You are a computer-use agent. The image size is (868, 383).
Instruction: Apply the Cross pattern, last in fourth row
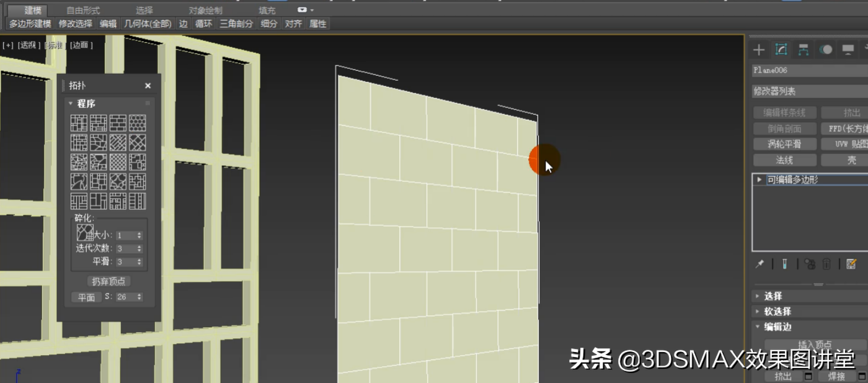point(138,182)
